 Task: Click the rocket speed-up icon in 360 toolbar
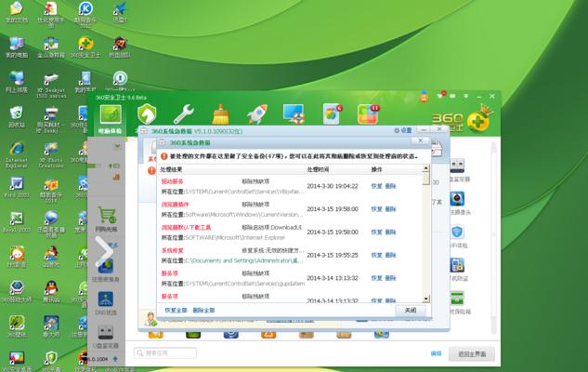point(257,113)
